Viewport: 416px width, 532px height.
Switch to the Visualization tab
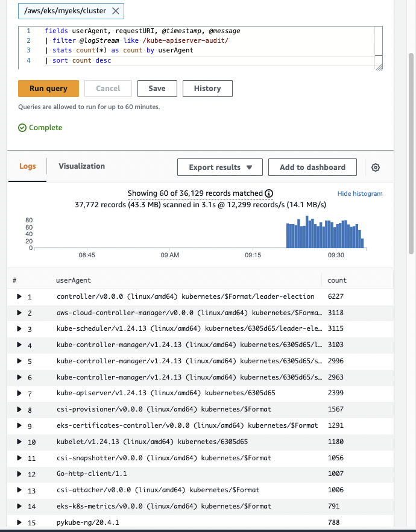[x=81, y=166]
